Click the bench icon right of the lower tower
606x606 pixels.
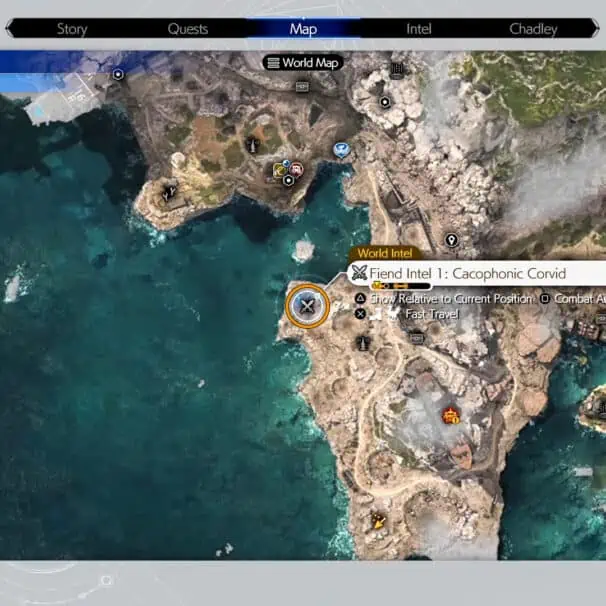416,339
